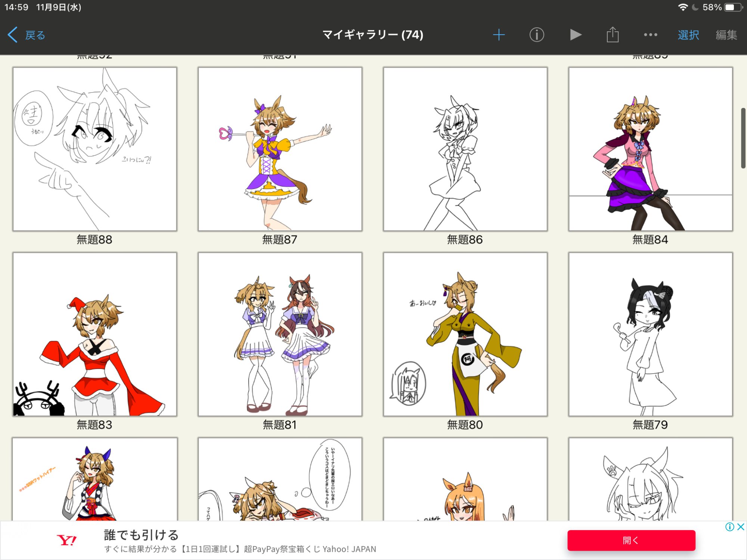The width and height of the screenshot is (747, 560).
Task: Open the bottom-row artwork with vertical speech bubble
Action: coord(280,479)
